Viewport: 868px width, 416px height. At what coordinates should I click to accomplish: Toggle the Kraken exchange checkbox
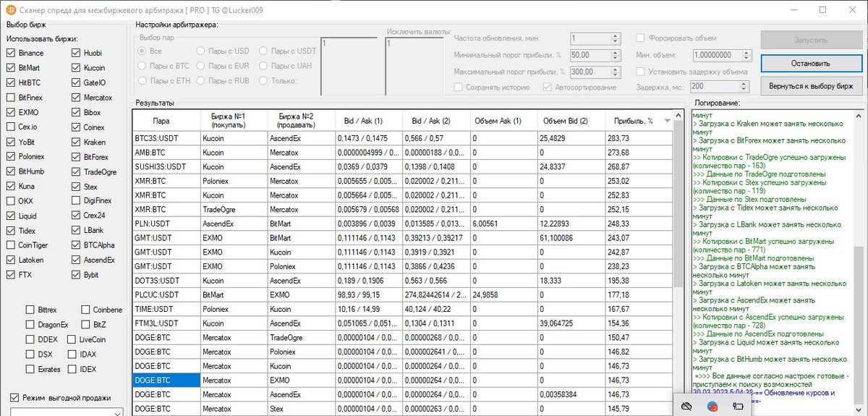76,142
